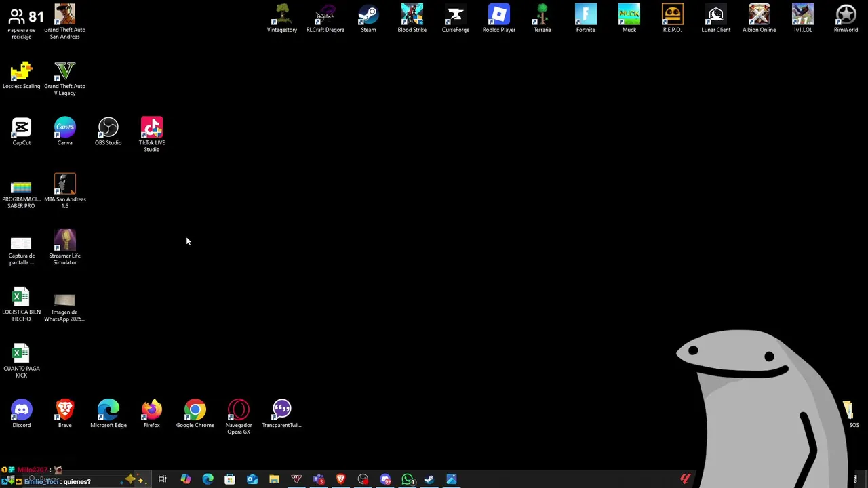This screenshot has height=488, width=868.
Task: Open Canva desktop shortcut
Action: (x=64, y=131)
